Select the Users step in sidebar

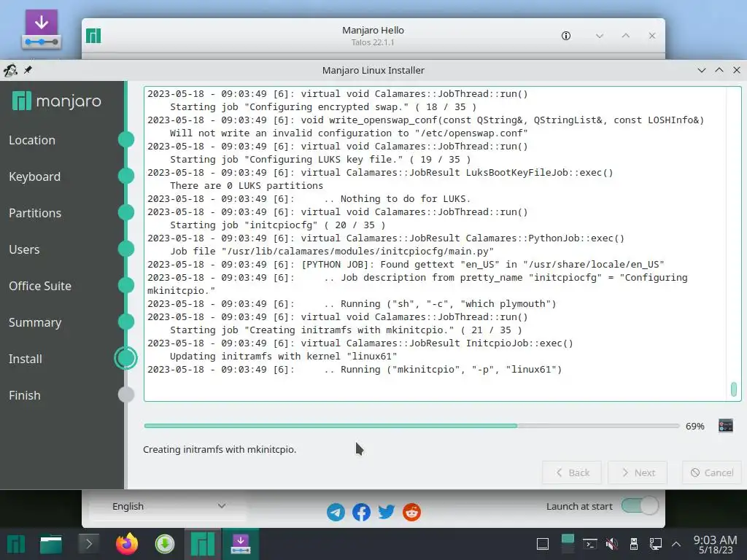[x=24, y=249]
